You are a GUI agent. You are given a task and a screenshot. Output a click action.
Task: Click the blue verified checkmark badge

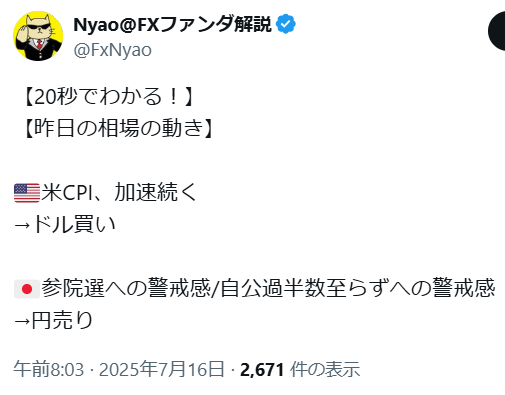coord(286,24)
